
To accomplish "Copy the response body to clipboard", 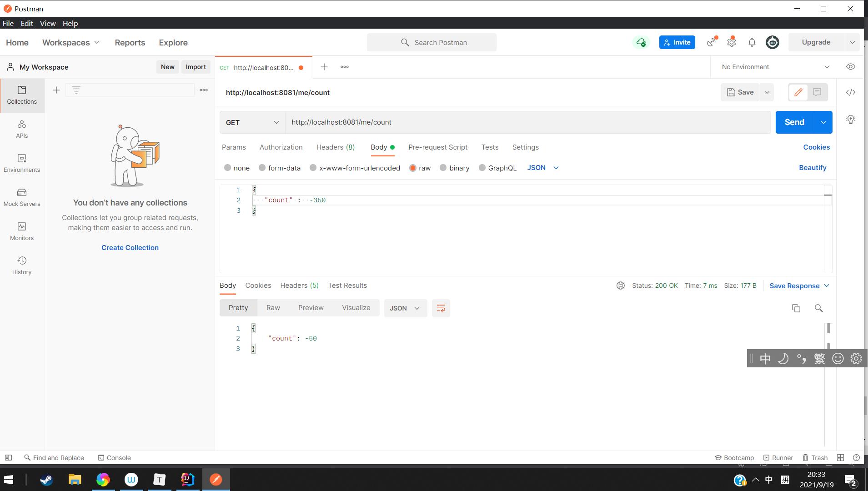I will [x=796, y=308].
